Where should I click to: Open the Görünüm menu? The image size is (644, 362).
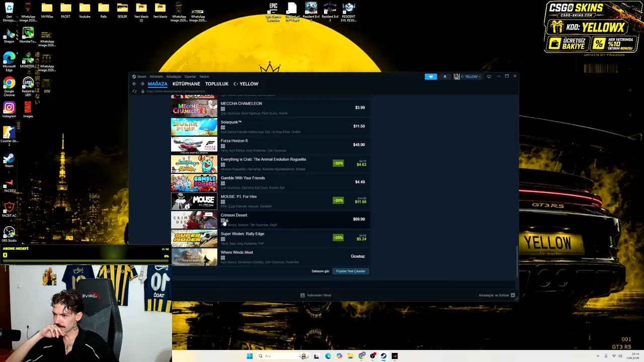(x=156, y=76)
